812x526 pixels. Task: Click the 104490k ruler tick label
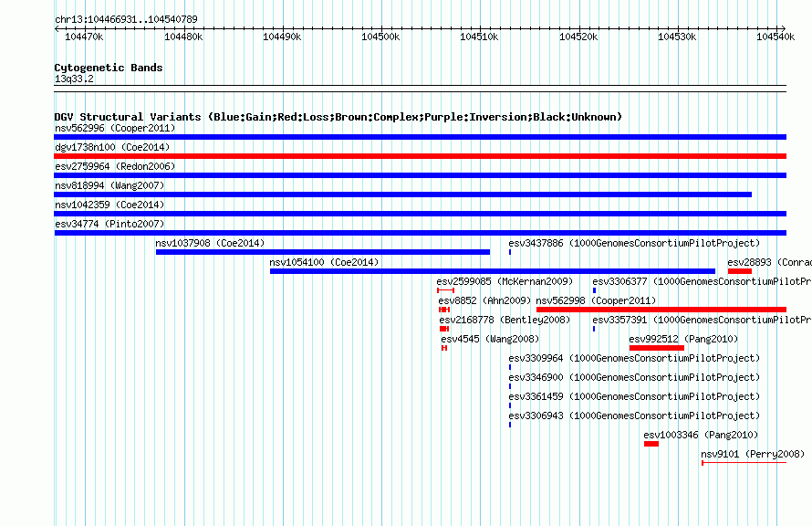pyautogui.click(x=282, y=37)
